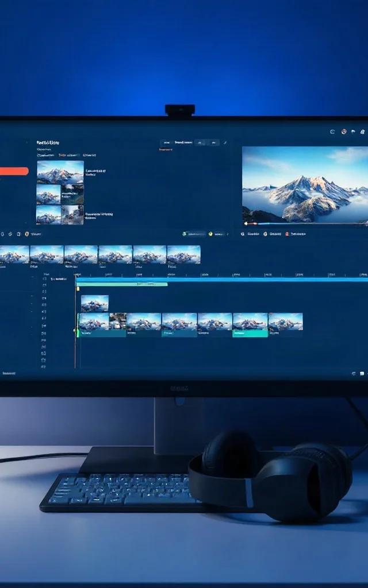368x588 pixels.
Task: Click the playhead handle on the preview progress bar
Action: [246, 223]
